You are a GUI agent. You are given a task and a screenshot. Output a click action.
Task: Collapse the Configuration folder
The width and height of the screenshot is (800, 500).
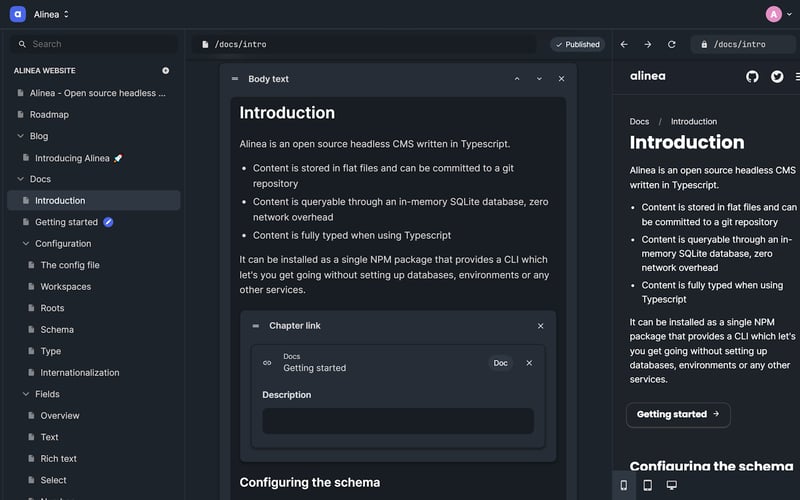pos(26,243)
